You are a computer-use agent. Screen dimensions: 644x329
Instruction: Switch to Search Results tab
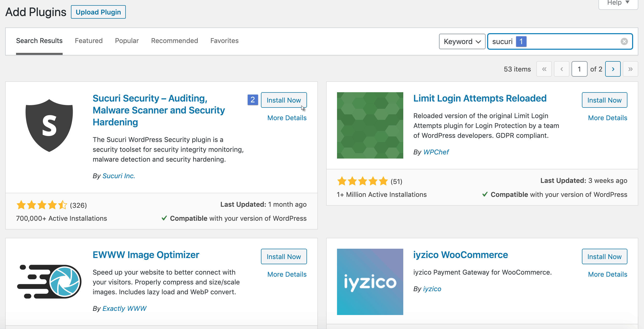tap(39, 41)
